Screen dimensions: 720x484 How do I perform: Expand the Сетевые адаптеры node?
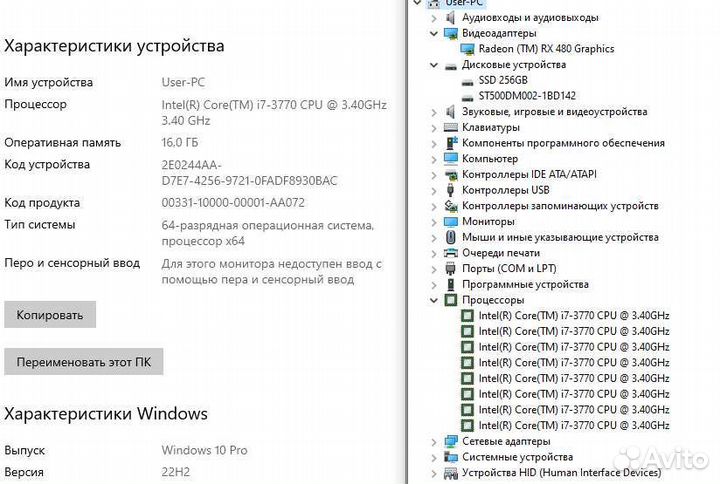click(x=434, y=442)
